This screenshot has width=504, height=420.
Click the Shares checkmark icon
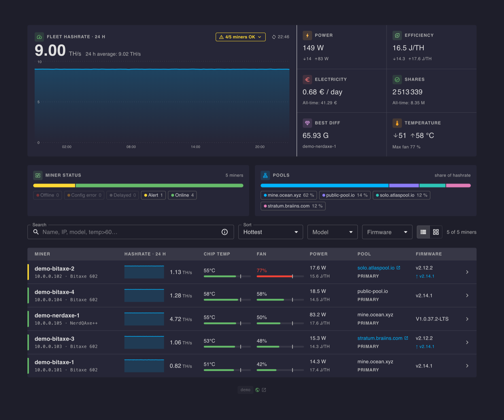(x=397, y=79)
